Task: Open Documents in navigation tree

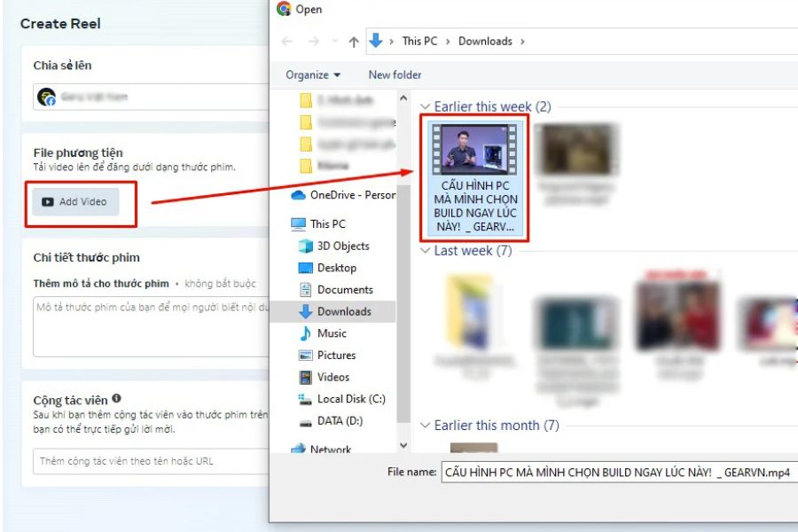Action: pos(336,290)
